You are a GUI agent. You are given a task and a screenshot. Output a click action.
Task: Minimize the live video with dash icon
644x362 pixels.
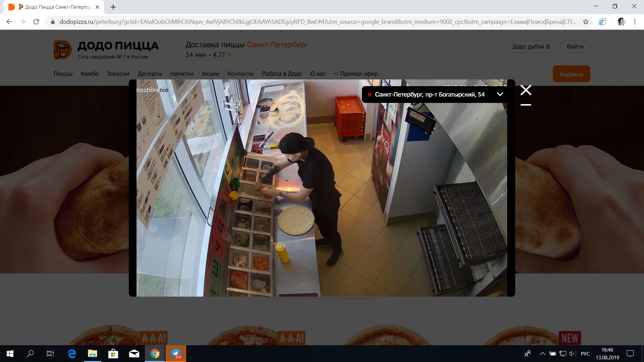tap(526, 105)
